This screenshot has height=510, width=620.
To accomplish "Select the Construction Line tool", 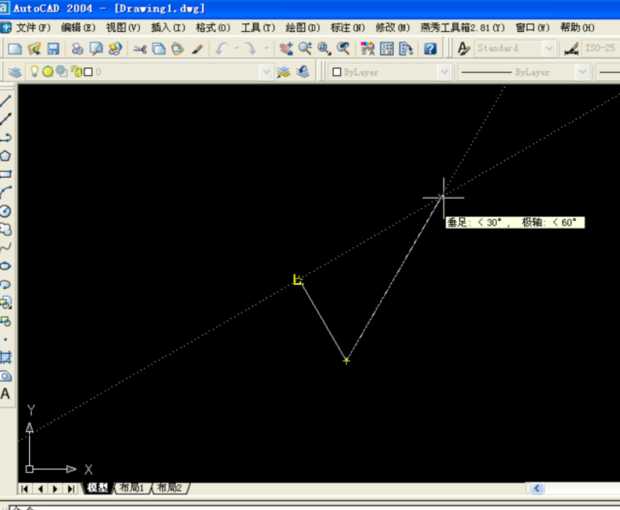I will pos(6,119).
